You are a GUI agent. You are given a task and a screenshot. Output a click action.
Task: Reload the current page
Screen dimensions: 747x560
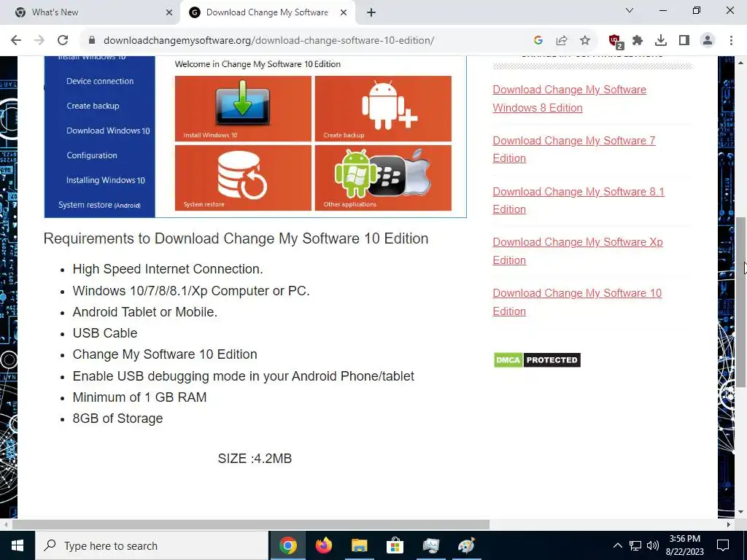point(63,41)
